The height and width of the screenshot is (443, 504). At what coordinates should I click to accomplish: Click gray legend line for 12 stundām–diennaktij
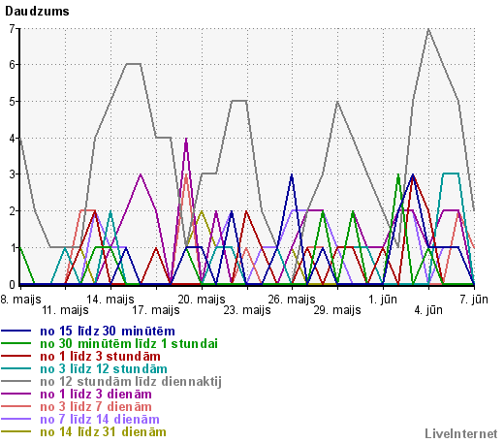[x=16, y=381]
